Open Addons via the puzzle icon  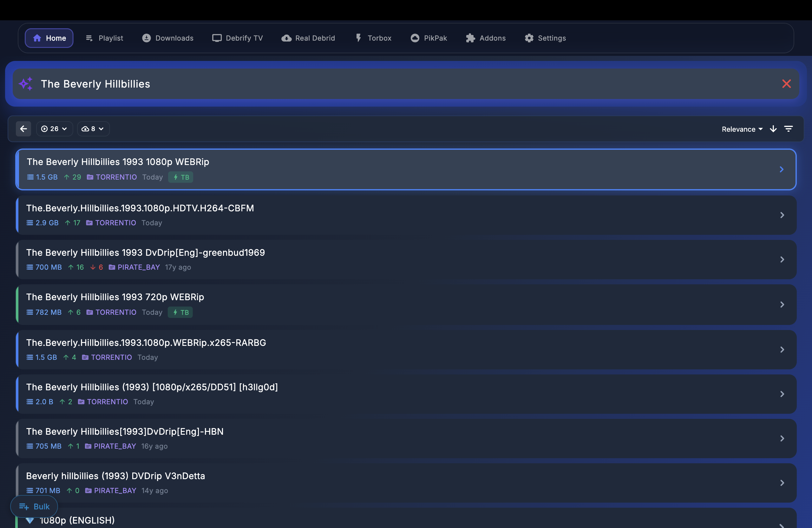[x=470, y=38]
